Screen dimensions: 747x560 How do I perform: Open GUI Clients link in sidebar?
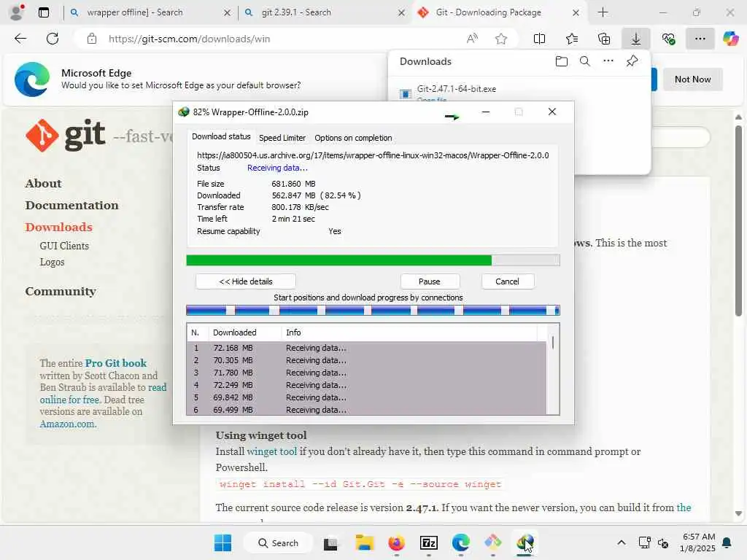tap(64, 246)
